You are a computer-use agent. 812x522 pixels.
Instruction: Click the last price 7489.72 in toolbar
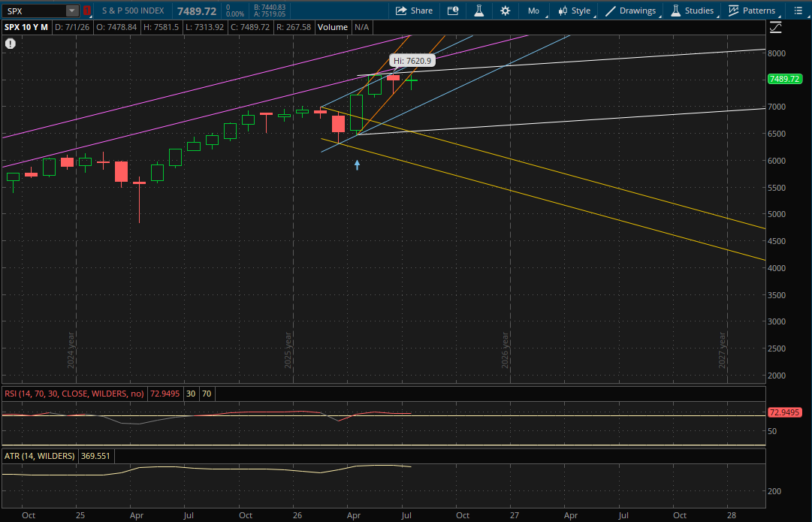196,11
